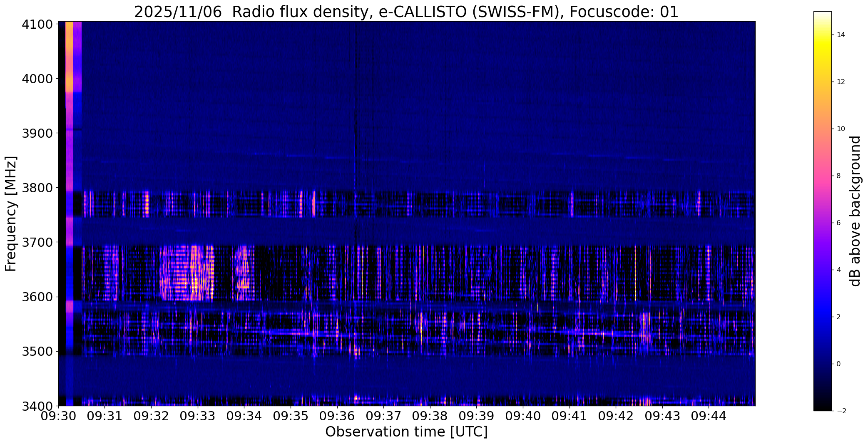Click the y-axis tick label "3700"
Screen dimensions: 868x444
[x=37, y=242]
